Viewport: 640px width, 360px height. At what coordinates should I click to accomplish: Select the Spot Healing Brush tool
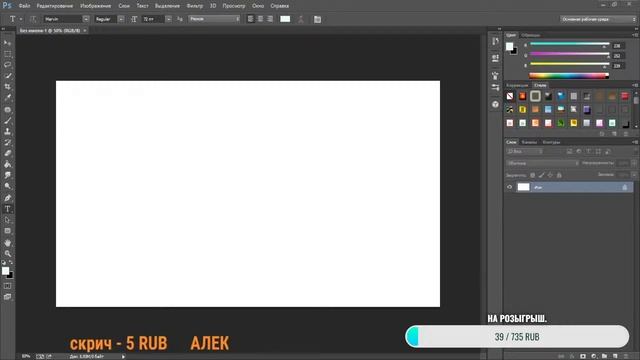point(7,110)
